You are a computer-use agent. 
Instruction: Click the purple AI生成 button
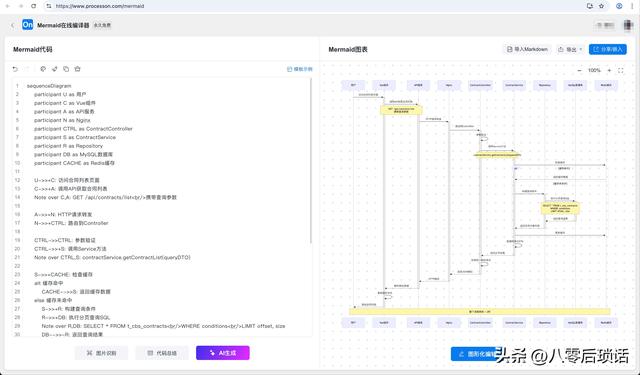222,353
